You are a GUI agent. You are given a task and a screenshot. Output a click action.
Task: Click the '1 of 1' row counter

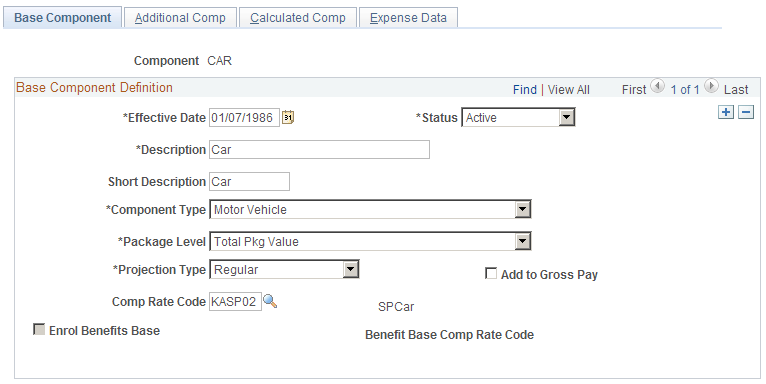click(x=685, y=90)
